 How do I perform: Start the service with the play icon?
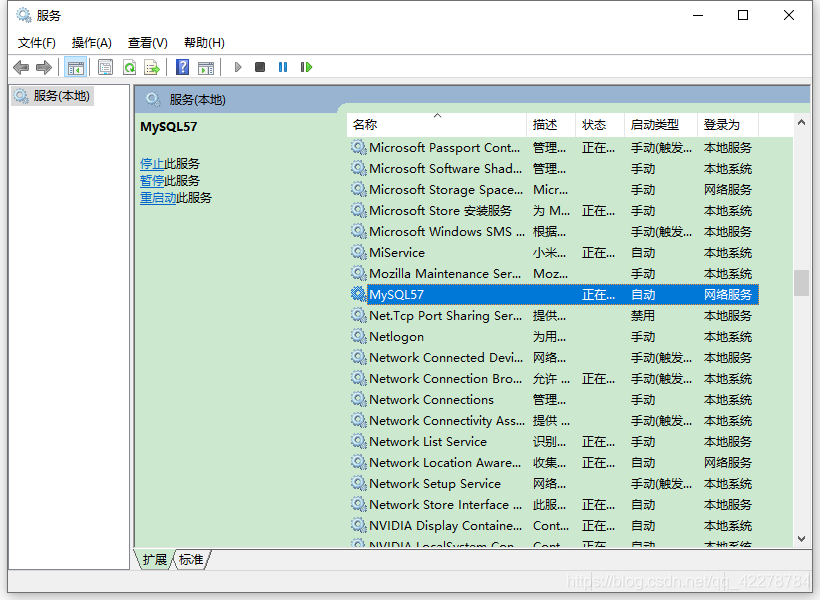(237, 66)
